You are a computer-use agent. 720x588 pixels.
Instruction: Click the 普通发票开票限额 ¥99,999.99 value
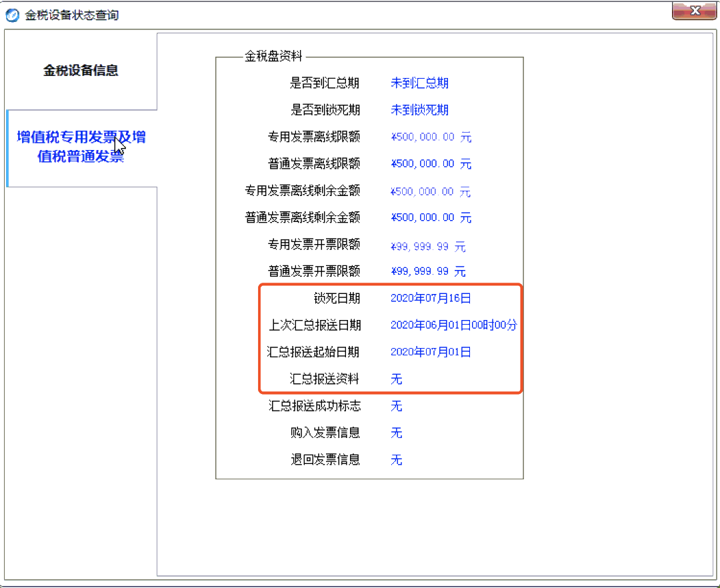[x=428, y=271]
